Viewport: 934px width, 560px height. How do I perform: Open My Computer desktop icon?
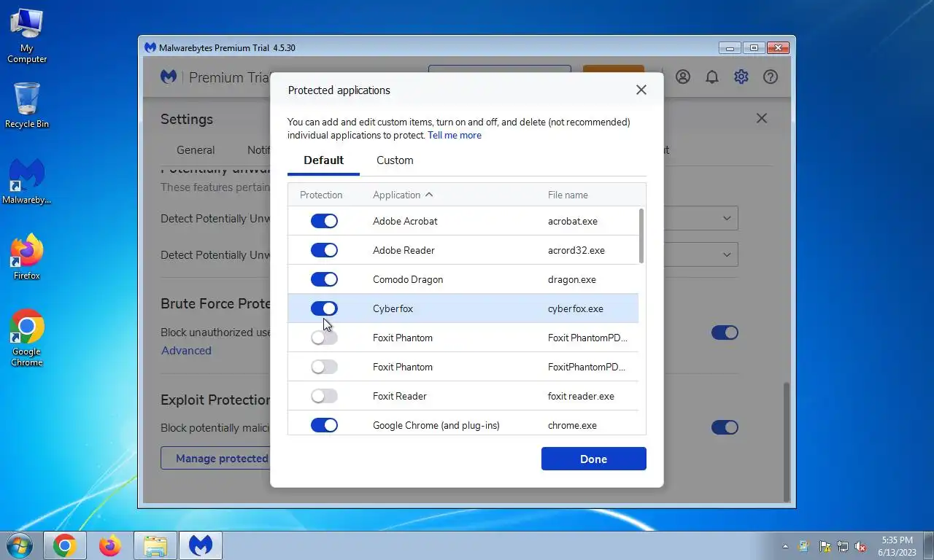[27, 36]
